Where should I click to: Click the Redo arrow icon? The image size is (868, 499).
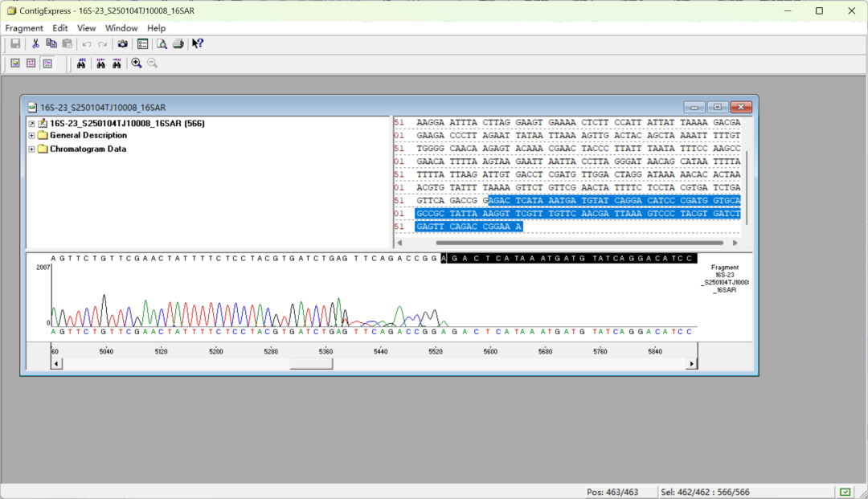(x=102, y=44)
